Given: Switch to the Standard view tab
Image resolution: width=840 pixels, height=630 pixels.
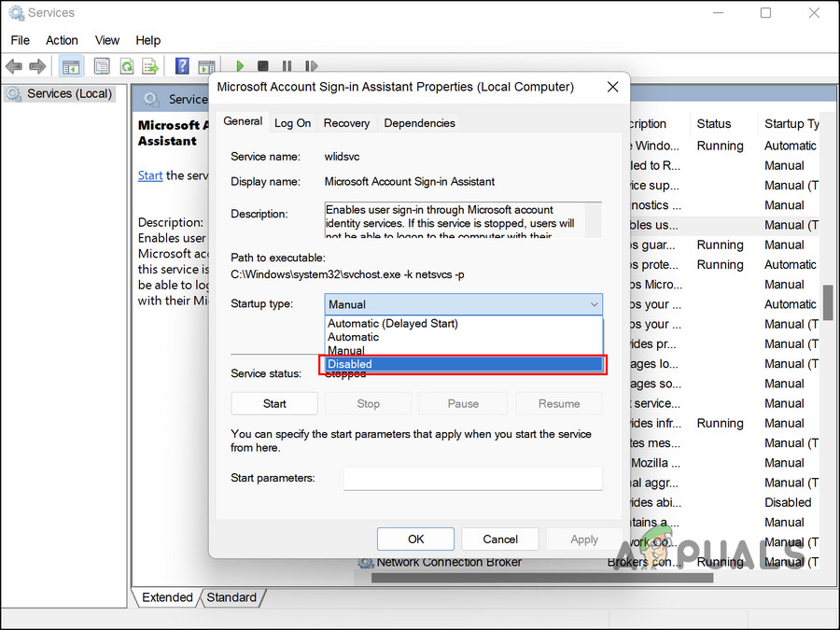Looking at the screenshot, I should pyautogui.click(x=231, y=597).
